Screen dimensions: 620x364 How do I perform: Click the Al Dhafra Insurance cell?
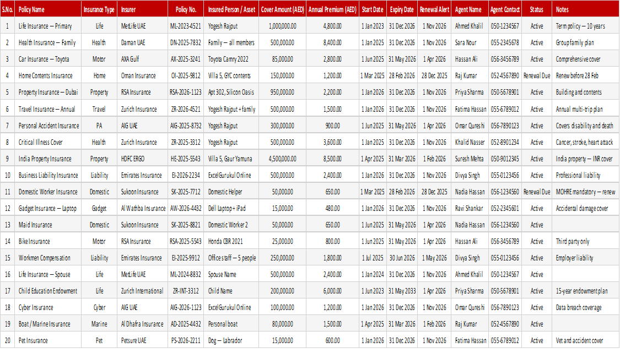click(x=142, y=324)
